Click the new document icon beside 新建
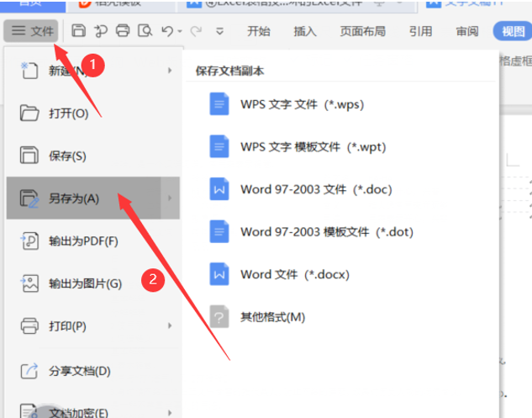 click(29, 71)
